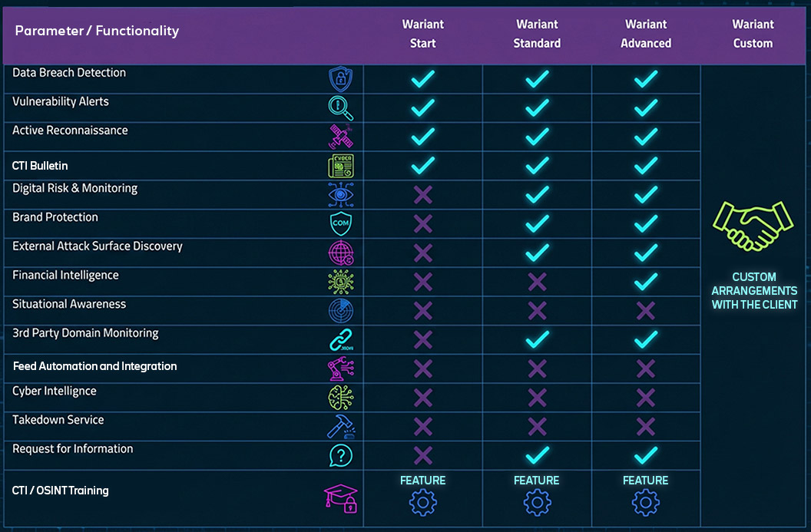Click the Request for Information row label
This screenshot has height=532, width=811.
pos(73,449)
